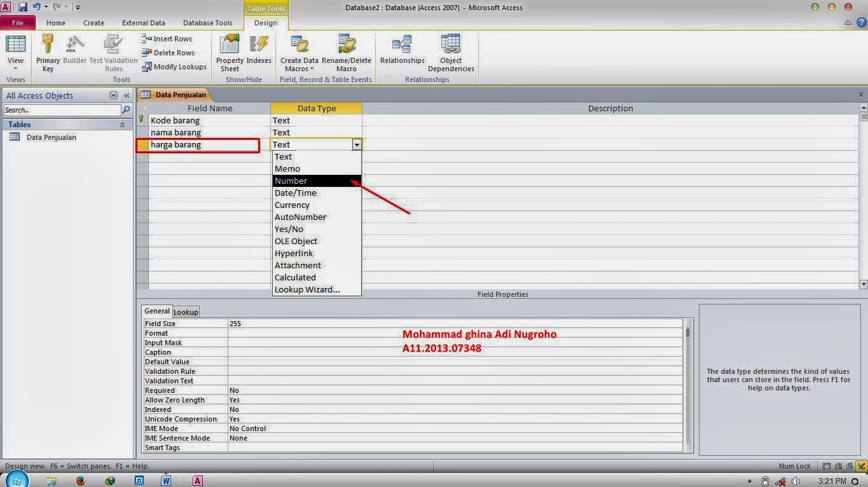
Task: Switch to the Database Tools ribbon tab
Action: (x=208, y=23)
